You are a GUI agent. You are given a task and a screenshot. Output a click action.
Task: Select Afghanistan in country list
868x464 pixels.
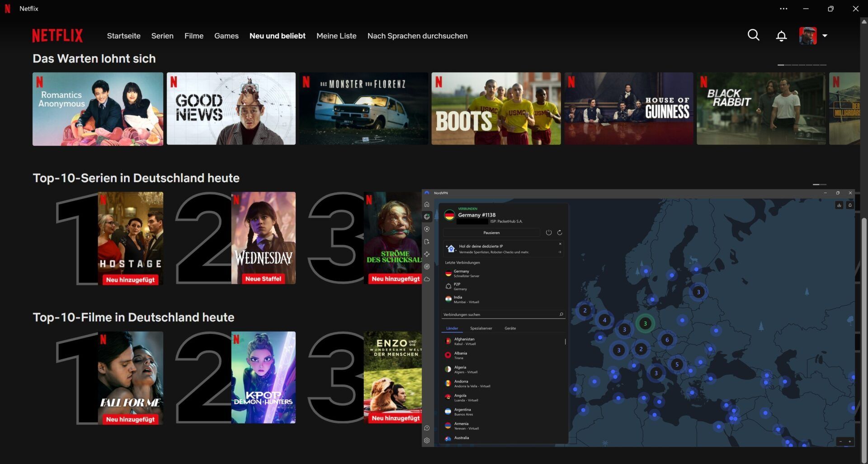pyautogui.click(x=503, y=341)
